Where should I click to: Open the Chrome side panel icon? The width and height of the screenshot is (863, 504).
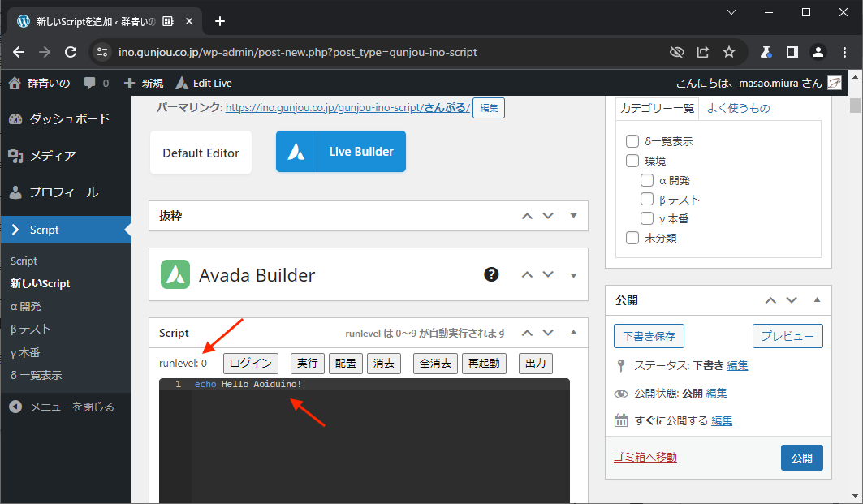click(792, 52)
